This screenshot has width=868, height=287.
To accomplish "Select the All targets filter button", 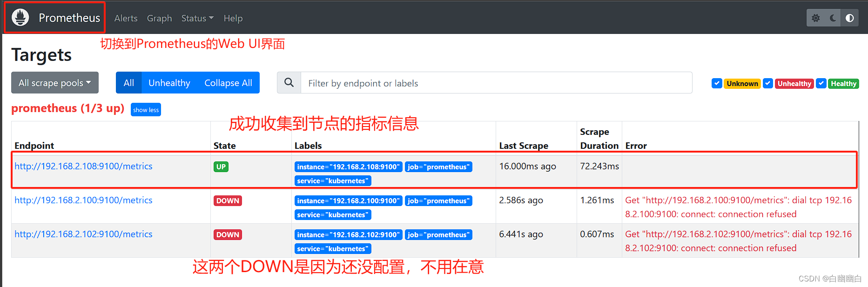I will pos(129,83).
